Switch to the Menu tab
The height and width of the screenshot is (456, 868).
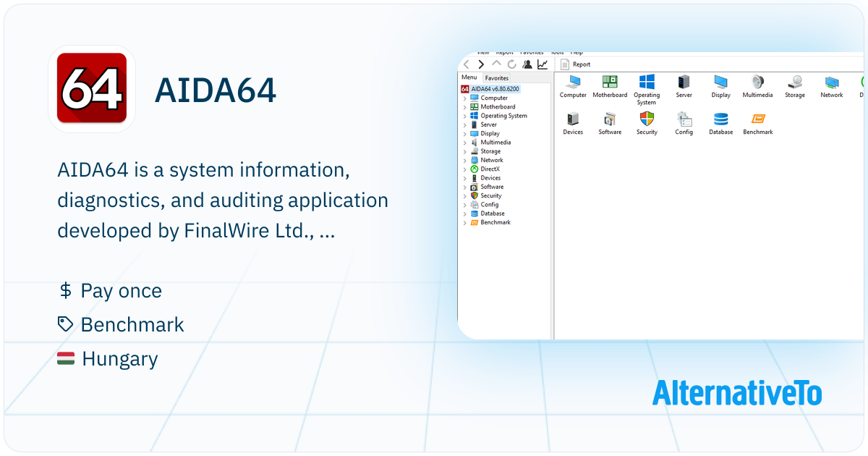469,77
